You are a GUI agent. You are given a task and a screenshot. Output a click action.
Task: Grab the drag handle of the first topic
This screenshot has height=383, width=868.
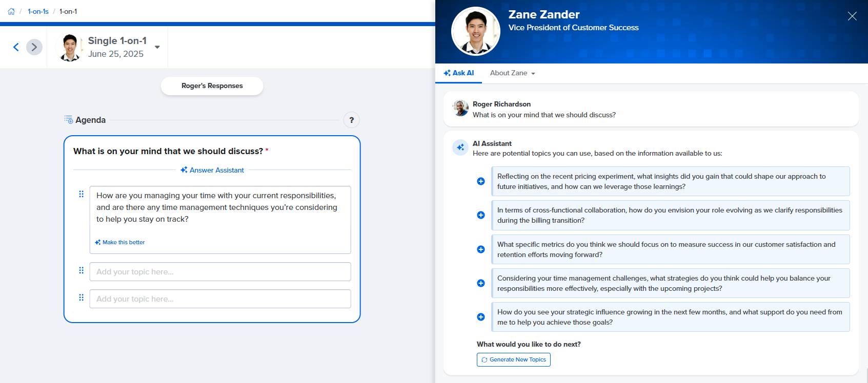pos(81,194)
